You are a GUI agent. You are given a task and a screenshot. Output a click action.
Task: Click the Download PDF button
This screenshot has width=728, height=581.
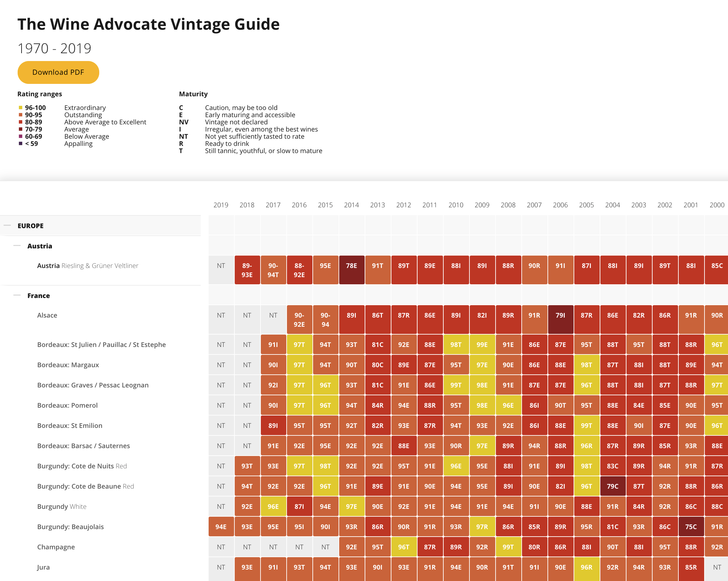coord(58,72)
